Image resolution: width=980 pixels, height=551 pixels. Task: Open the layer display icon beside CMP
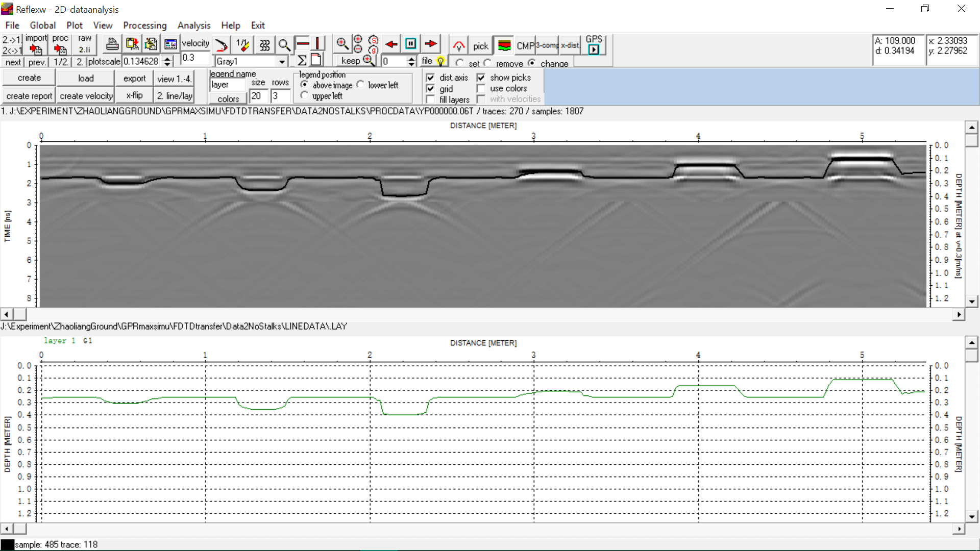coord(504,46)
